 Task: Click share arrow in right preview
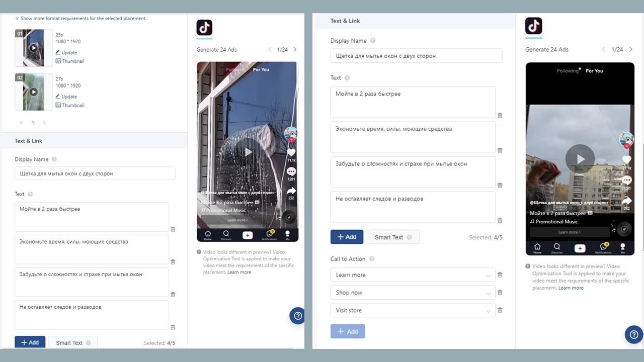pyautogui.click(x=626, y=200)
